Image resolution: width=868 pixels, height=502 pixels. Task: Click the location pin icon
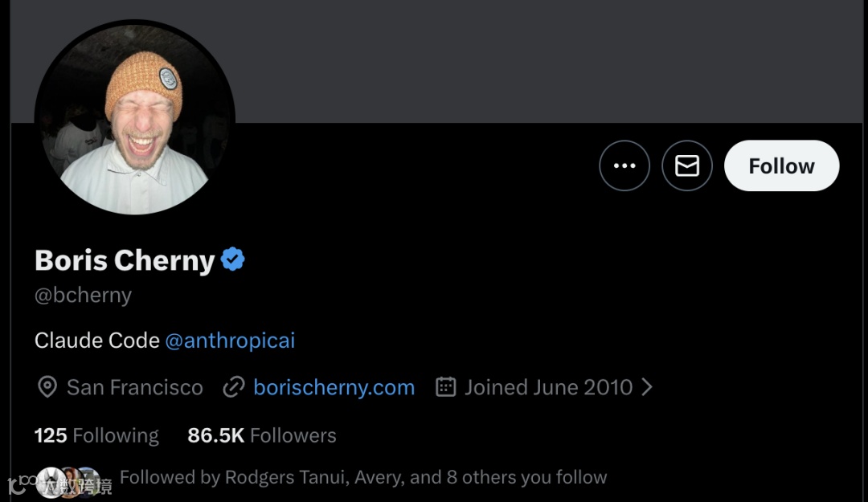(x=47, y=387)
